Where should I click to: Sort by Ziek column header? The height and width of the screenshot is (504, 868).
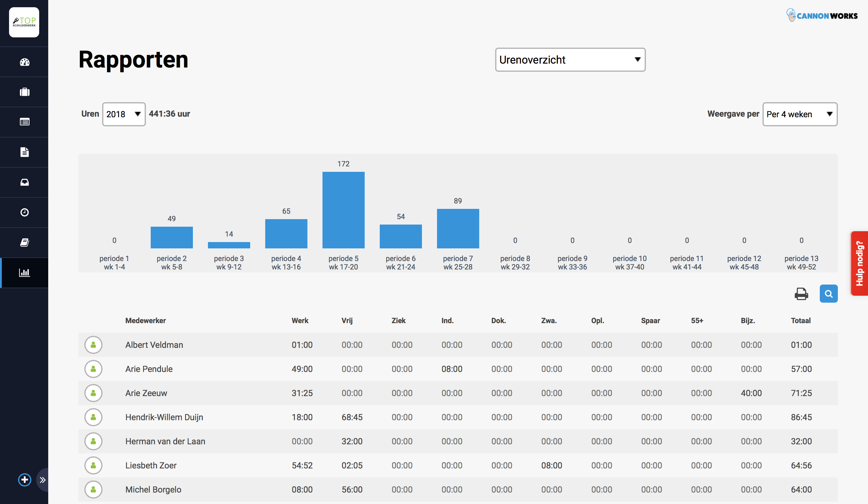[x=398, y=320]
